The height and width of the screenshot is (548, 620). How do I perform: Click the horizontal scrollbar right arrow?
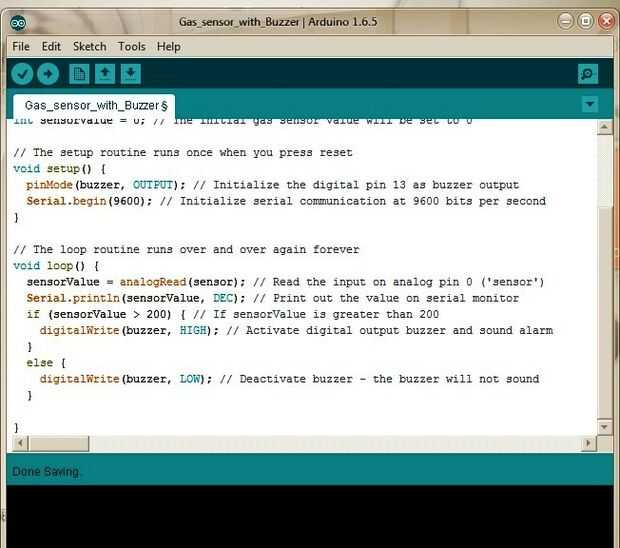[x=588, y=443]
